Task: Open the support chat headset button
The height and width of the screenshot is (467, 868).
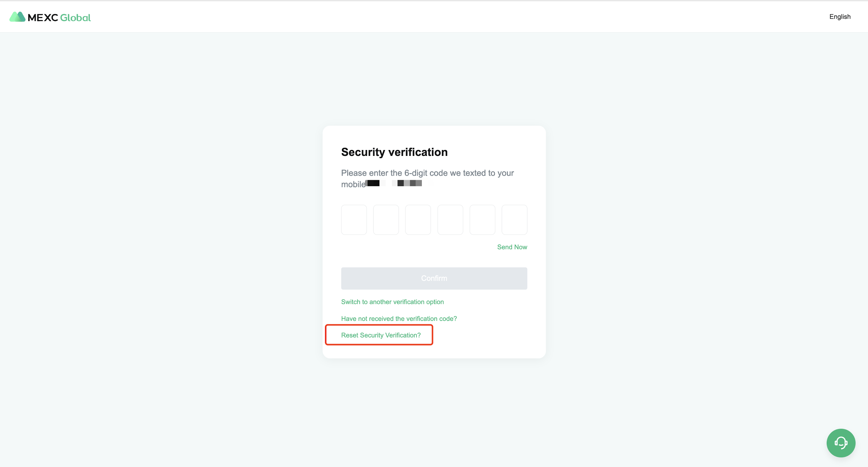Action: pyautogui.click(x=841, y=443)
